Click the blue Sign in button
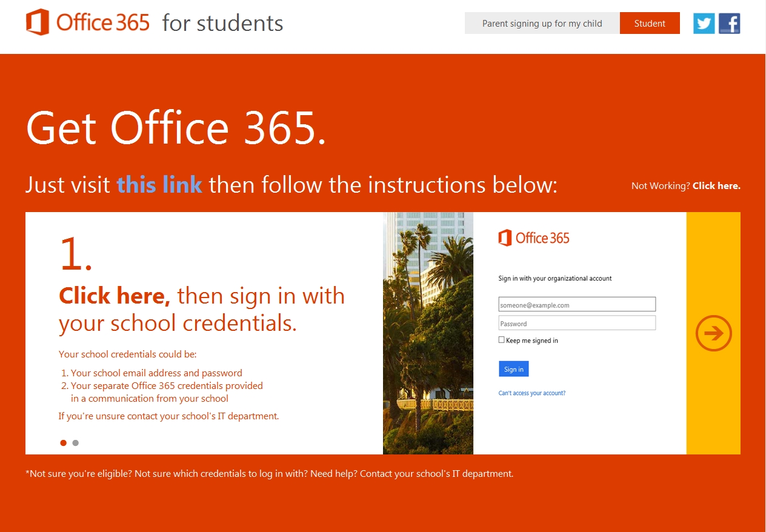766x532 pixels. [x=514, y=369]
